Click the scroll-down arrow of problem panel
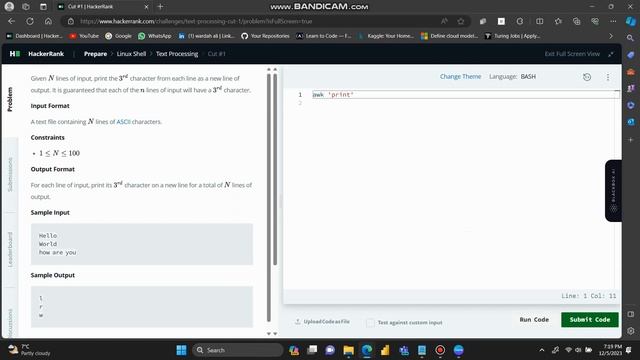This screenshot has height=360, width=640. pyautogui.click(x=269, y=333)
